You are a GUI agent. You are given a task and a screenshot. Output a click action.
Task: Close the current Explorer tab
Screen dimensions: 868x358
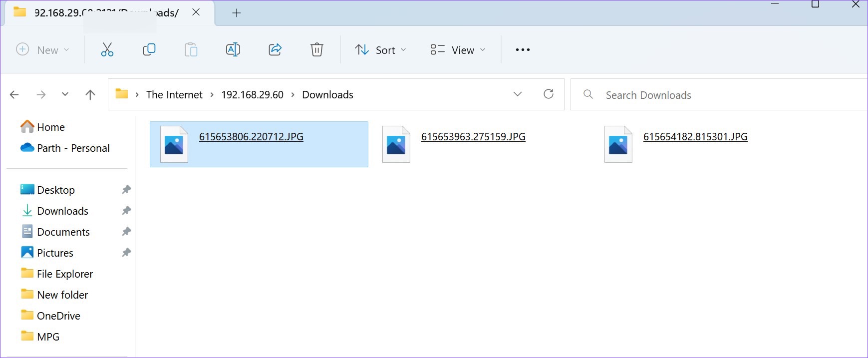click(196, 12)
